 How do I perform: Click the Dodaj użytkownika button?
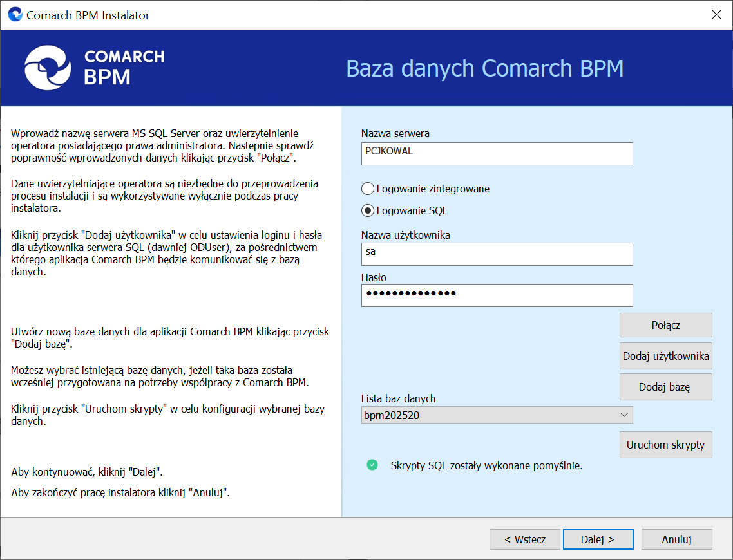tap(665, 356)
